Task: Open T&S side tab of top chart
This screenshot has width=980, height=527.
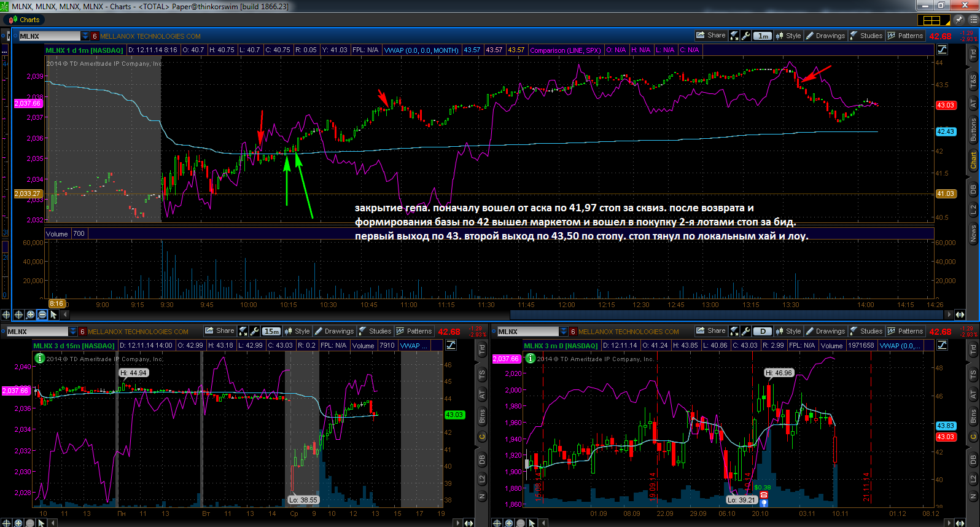Action: (973, 80)
